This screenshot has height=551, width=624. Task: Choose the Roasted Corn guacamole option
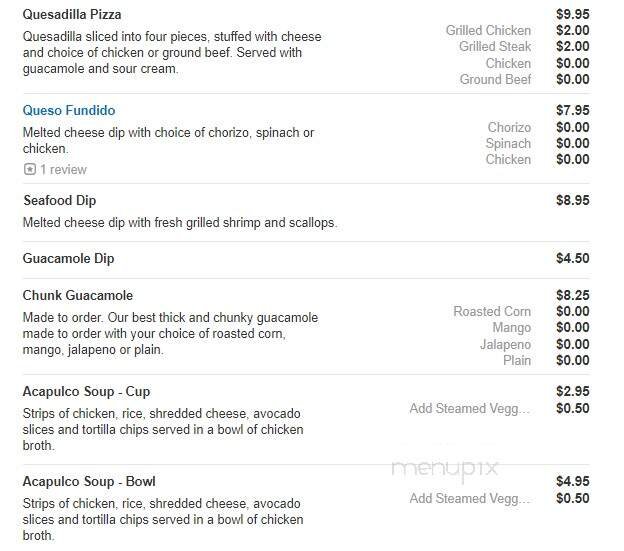(x=492, y=312)
